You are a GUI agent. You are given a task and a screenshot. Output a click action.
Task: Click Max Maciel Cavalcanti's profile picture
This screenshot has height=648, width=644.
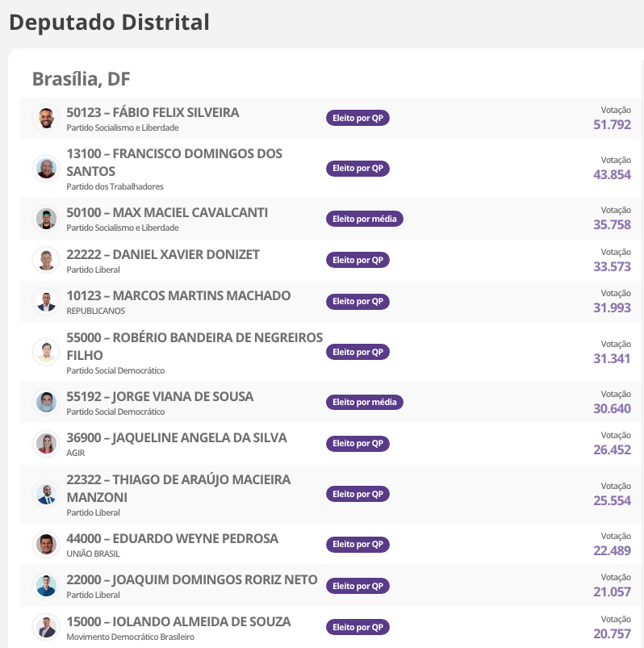[46, 219]
